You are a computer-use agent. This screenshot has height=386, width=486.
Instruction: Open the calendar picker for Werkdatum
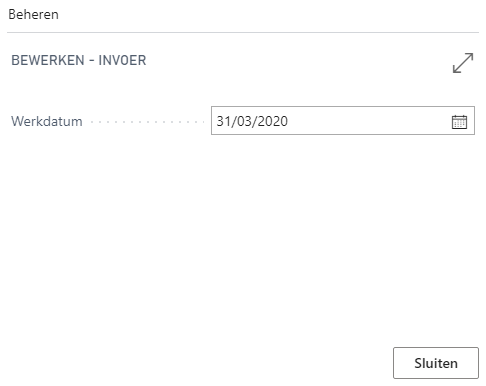click(x=459, y=121)
